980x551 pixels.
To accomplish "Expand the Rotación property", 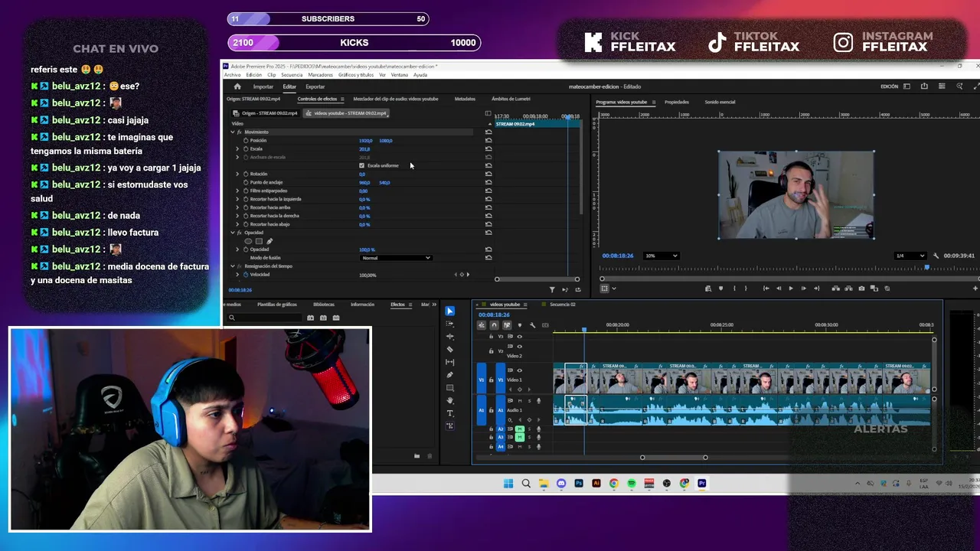I will point(237,174).
